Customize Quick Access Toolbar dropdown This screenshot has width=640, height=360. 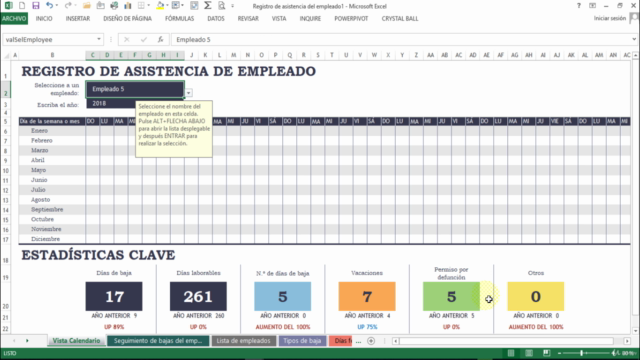pyautogui.click(x=233, y=6)
